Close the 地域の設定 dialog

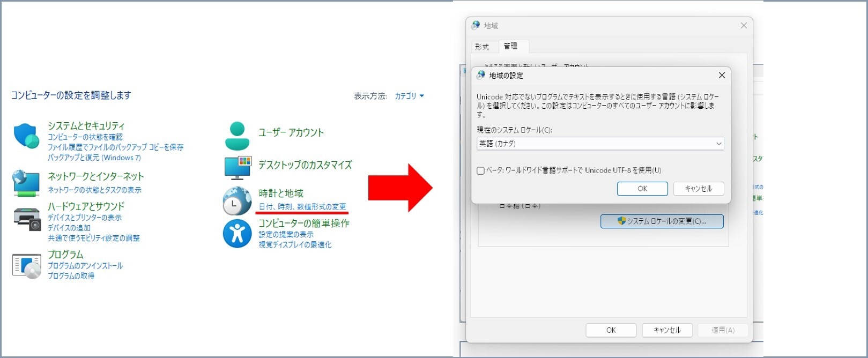722,75
